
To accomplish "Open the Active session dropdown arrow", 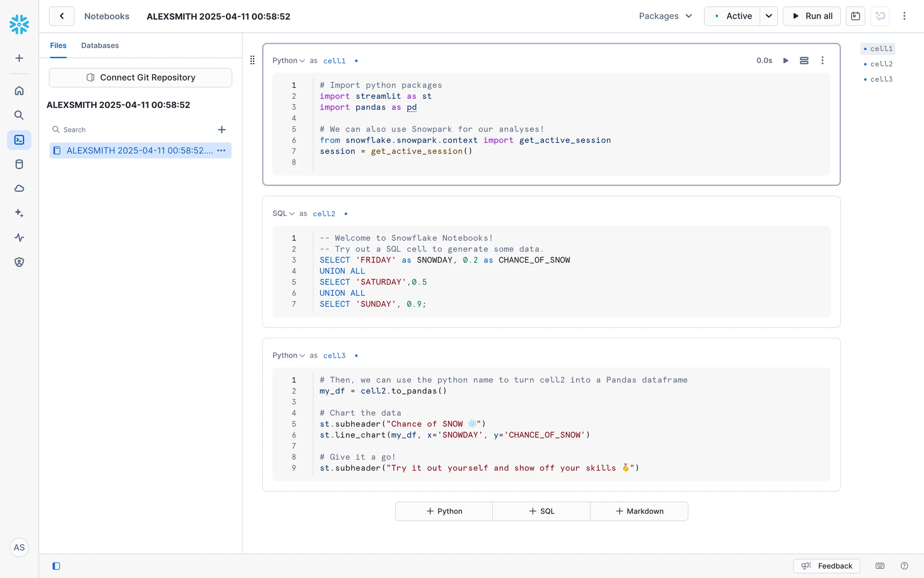I will (769, 16).
